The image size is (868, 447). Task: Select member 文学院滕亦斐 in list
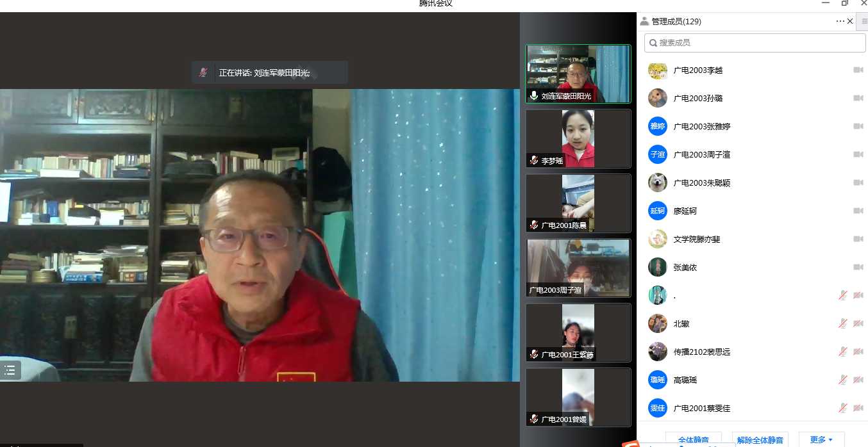(x=697, y=239)
